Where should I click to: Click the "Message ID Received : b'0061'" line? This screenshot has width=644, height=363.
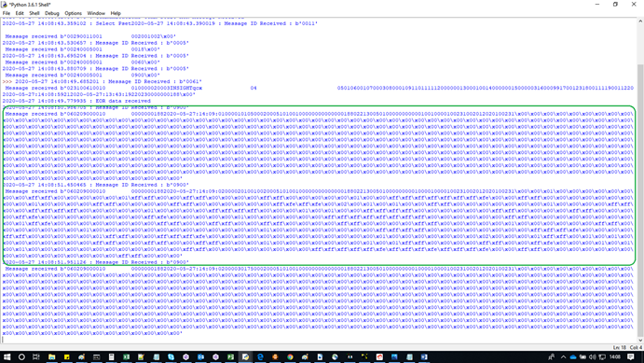(108, 81)
